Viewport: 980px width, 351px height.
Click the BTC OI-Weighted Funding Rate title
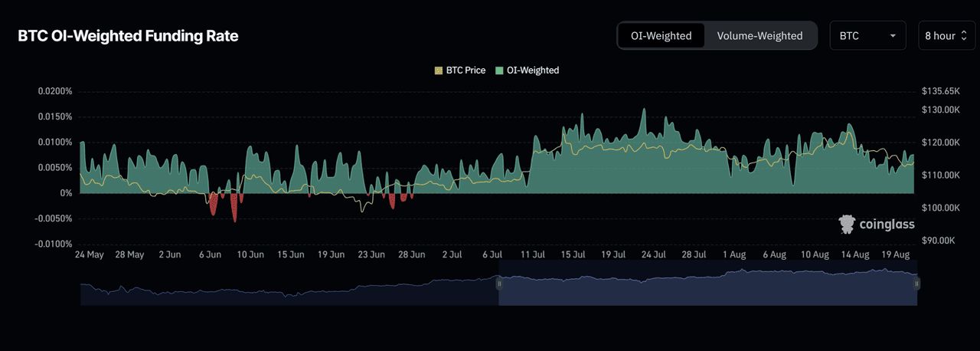128,36
